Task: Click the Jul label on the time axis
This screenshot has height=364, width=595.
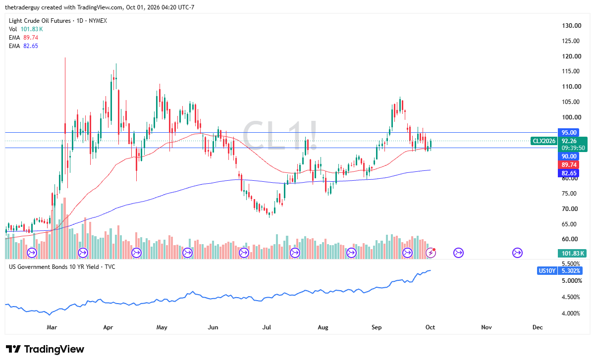Action: (x=267, y=327)
